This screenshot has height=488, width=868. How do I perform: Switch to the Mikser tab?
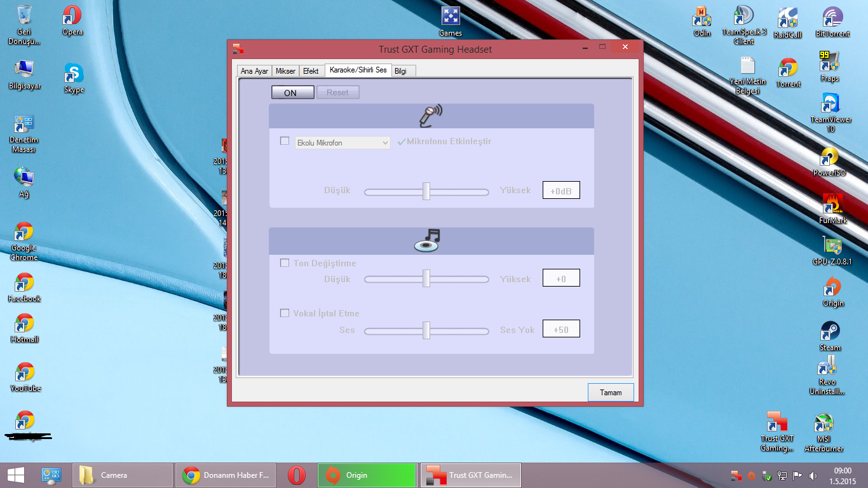click(285, 71)
